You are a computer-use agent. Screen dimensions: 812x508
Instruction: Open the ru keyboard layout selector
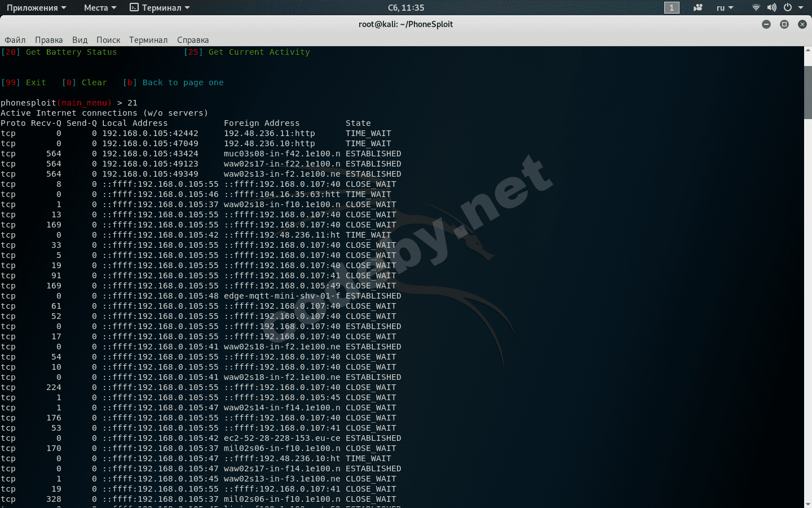point(725,7)
